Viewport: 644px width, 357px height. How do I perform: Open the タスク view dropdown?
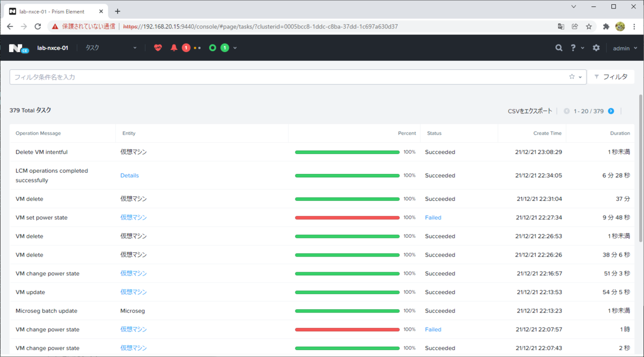click(x=112, y=48)
